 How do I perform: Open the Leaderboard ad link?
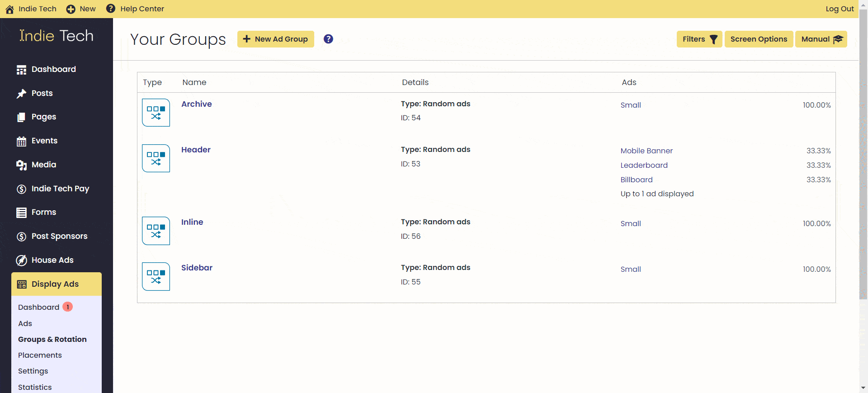coord(644,165)
